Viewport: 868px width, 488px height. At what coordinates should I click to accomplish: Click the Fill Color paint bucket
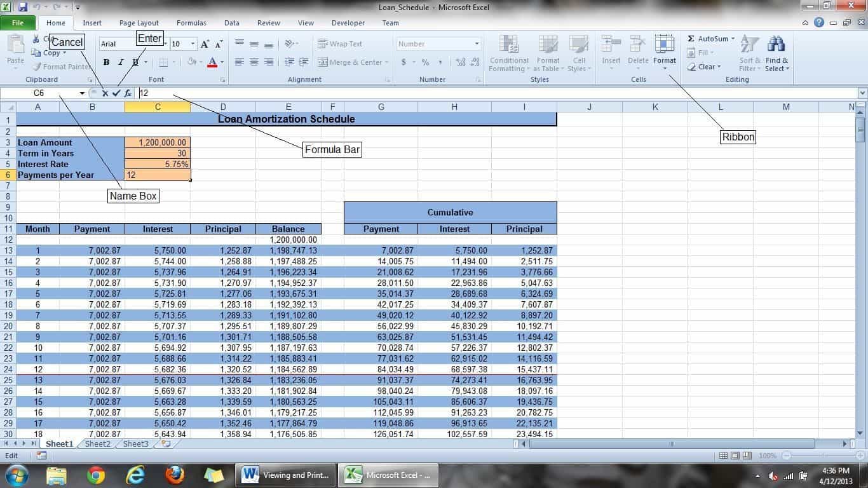click(191, 62)
